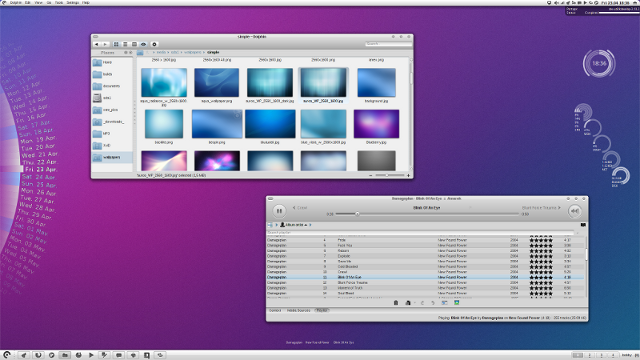
Task: Zoom out thumbnails with minus icon
Action: [x=371, y=176]
